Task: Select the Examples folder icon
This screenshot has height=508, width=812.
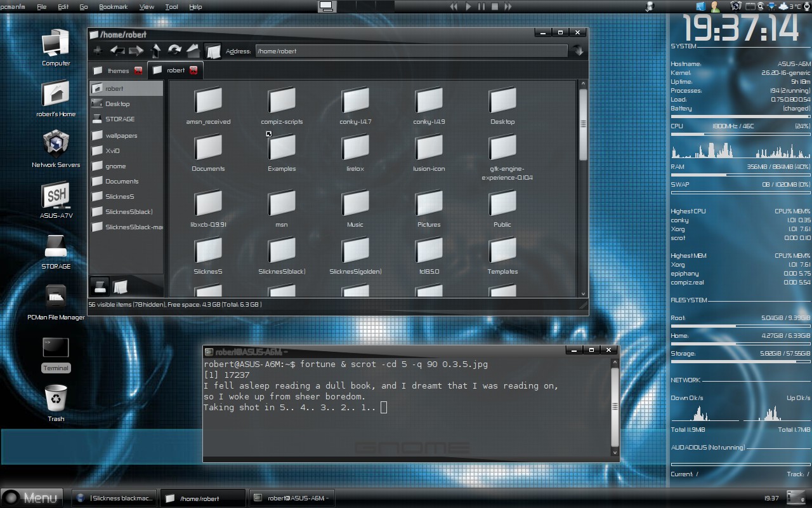Action: 282,147
